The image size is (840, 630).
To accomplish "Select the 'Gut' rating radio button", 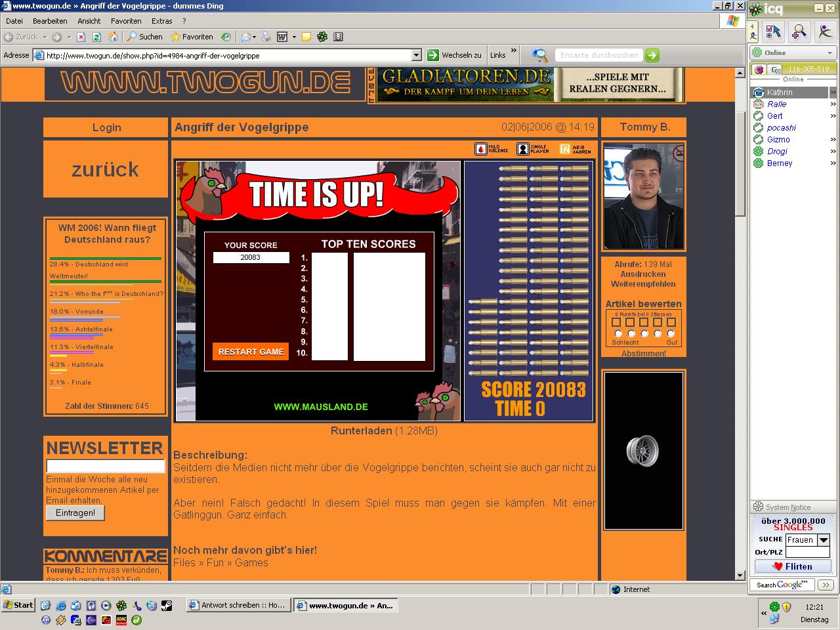I will pos(671,334).
